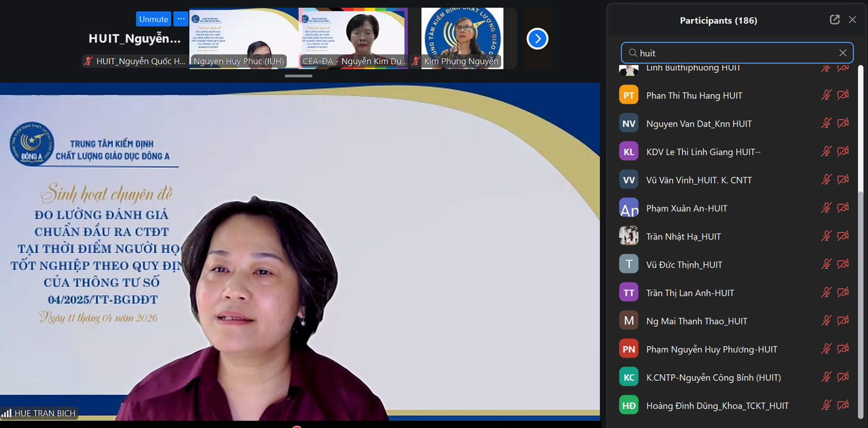Click the Participants (186) panel title

pos(718,21)
